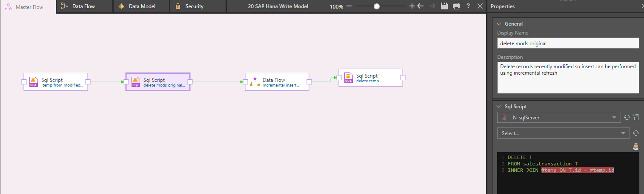Click Data Flow tab's icon
The height and width of the screenshot is (194, 644).
tap(64, 6)
